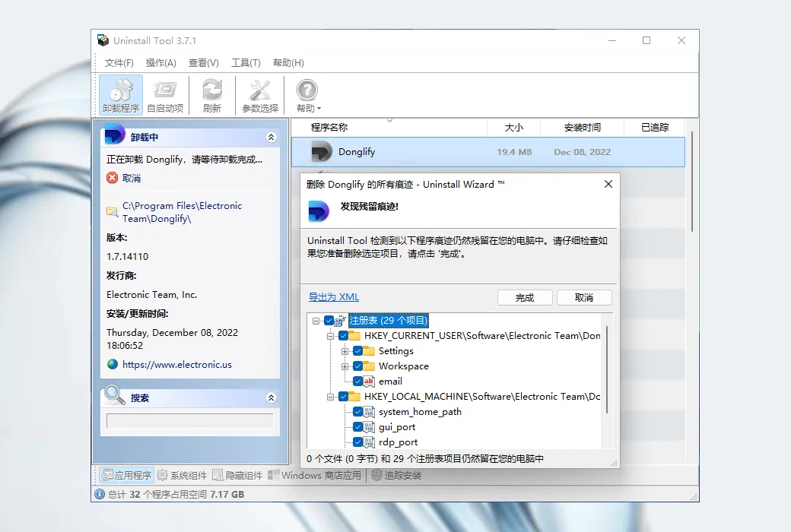Open the C:\Program Files\Electronic Team\Donglify\ path link
Screen dimensions: 791x532
[182, 212]
